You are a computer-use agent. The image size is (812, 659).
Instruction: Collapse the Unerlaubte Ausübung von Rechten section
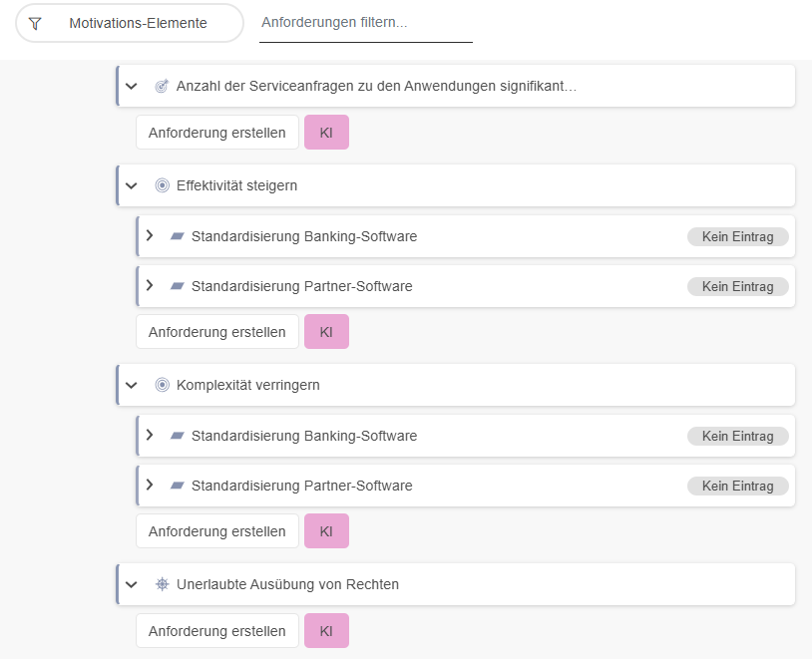(x=132, y=584)
